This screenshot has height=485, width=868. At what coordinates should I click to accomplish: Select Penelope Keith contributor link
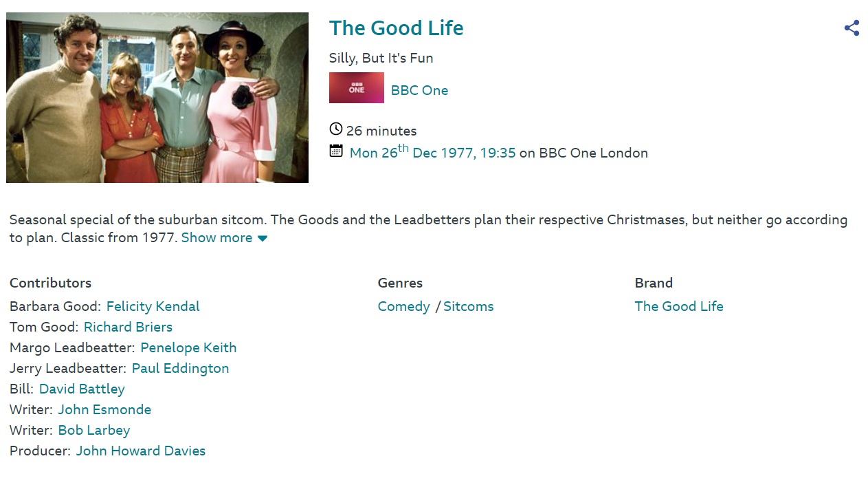click(x=188, y=348)
